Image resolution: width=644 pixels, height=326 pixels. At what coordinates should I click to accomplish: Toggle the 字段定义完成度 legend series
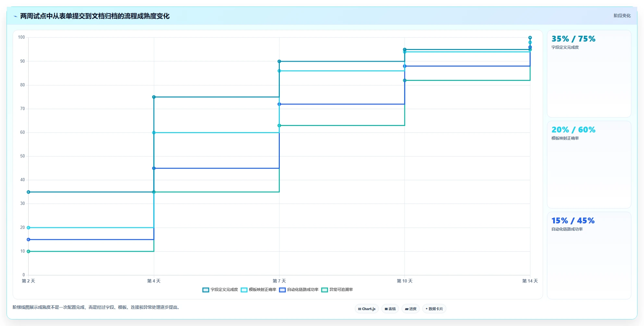click(x=220, y=290)
